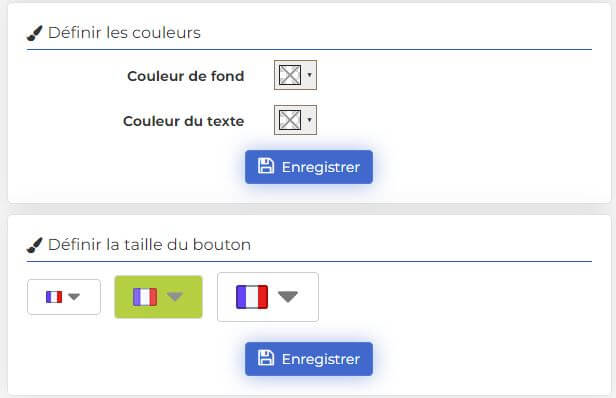Select the large flag button size option

(x=268, y=297)
